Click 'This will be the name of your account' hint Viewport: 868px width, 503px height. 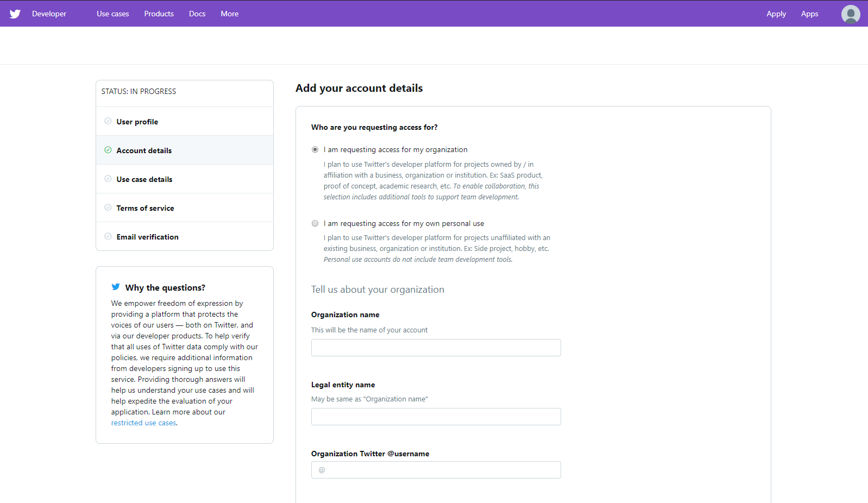[369, 330]
